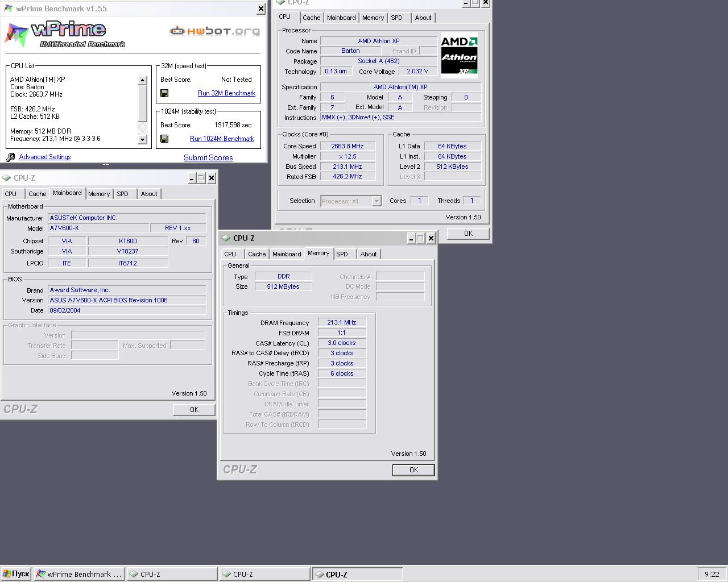Viewport: 728px width, 582px height.
Task: Click the Core Voltage field 2.032 V
Action: 418,71
